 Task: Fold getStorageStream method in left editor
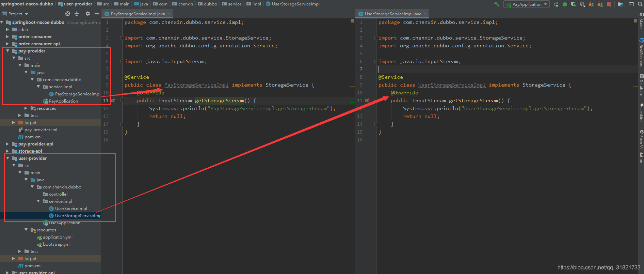122,101
